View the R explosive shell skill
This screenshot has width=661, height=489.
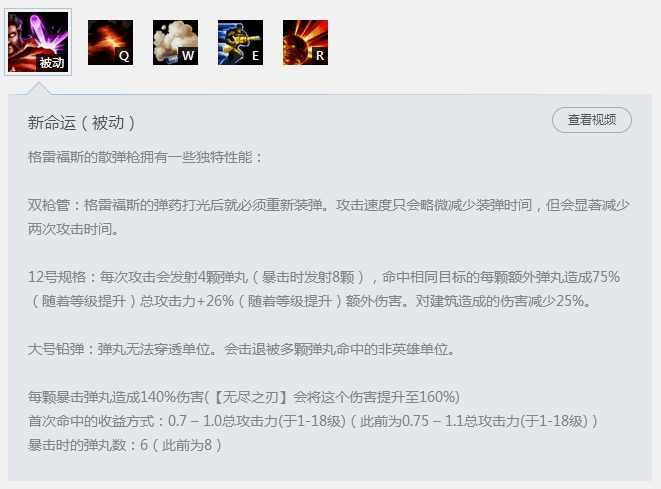pyautogui.click(x=305, y=43)
